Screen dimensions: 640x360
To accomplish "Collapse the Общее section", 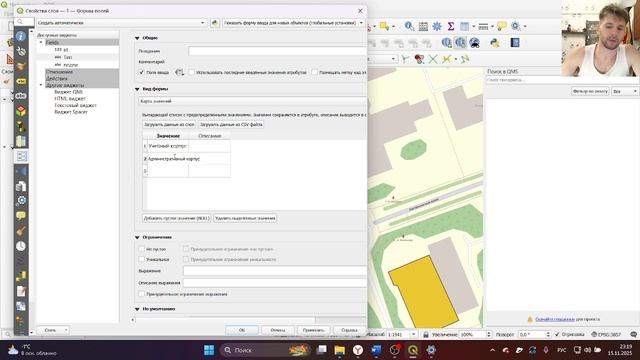I will point(138,38).
